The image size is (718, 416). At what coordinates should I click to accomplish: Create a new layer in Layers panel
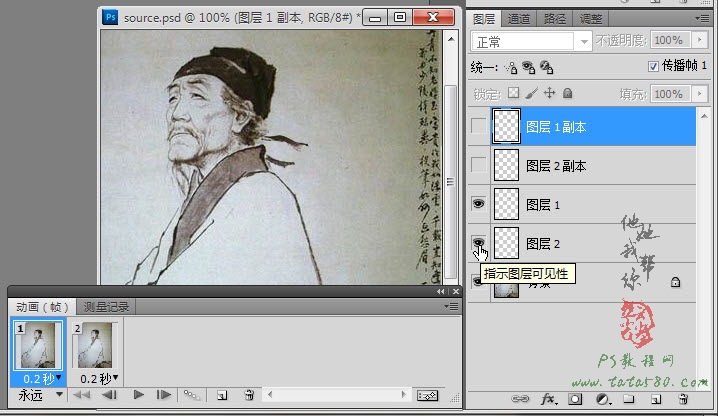656,399
